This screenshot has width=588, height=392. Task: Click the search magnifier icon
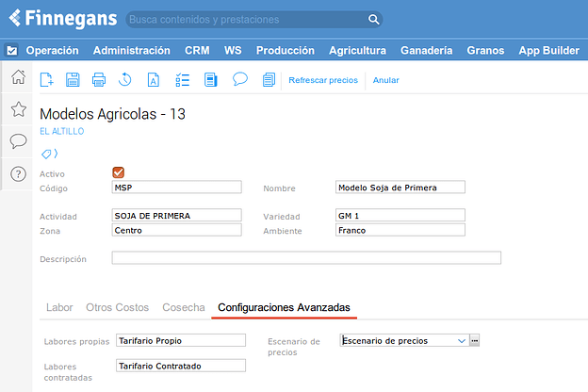click(373, 19)
